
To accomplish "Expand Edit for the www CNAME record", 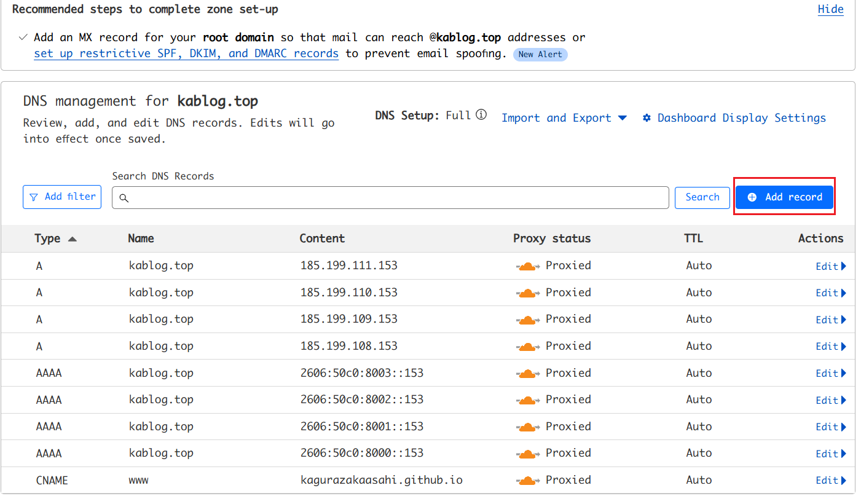I will coord(830,481).
